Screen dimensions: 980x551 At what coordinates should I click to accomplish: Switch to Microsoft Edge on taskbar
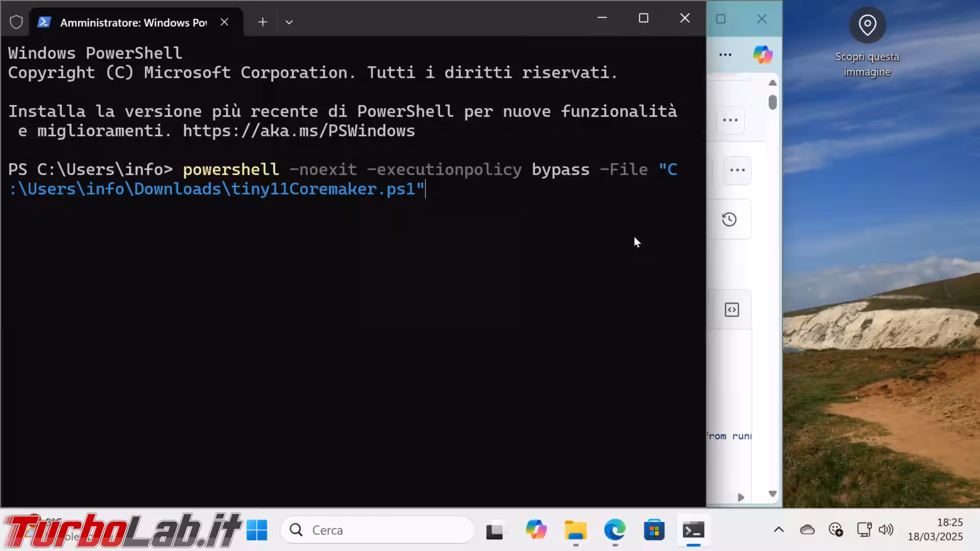[x=615, y=530]
